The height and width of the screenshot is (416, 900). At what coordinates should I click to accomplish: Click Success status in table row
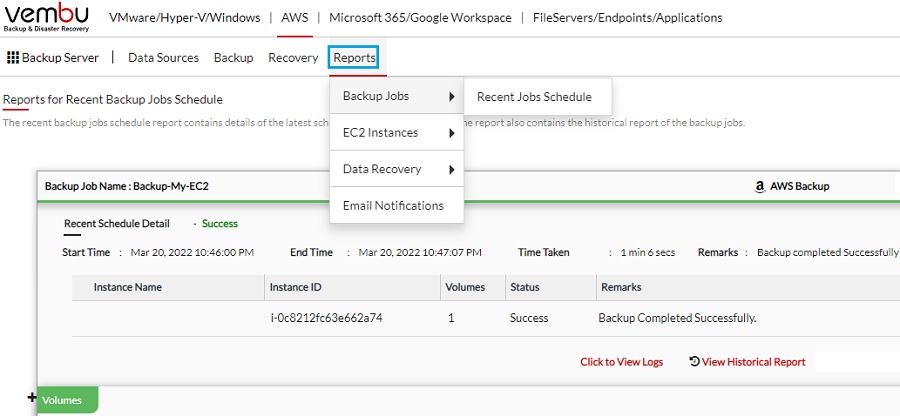[529, 318]
